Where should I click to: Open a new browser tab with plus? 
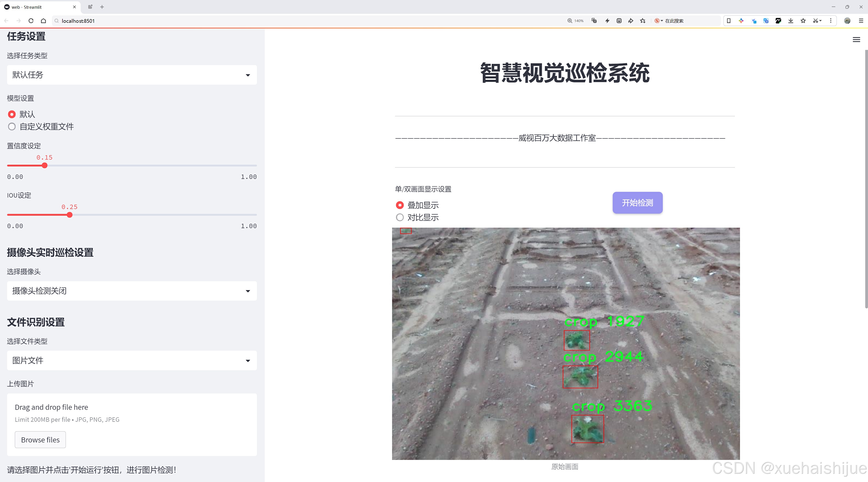(x=102, y=7)
